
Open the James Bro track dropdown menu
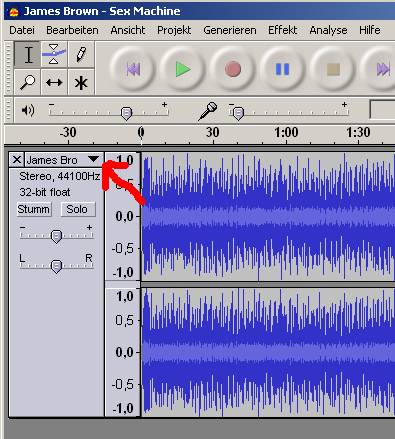[x=64, y=160]
